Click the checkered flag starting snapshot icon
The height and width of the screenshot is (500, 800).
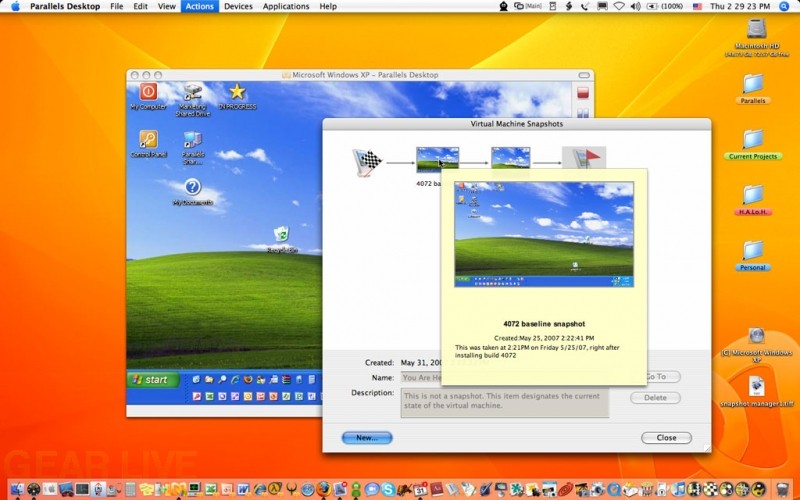click(367, 163)
